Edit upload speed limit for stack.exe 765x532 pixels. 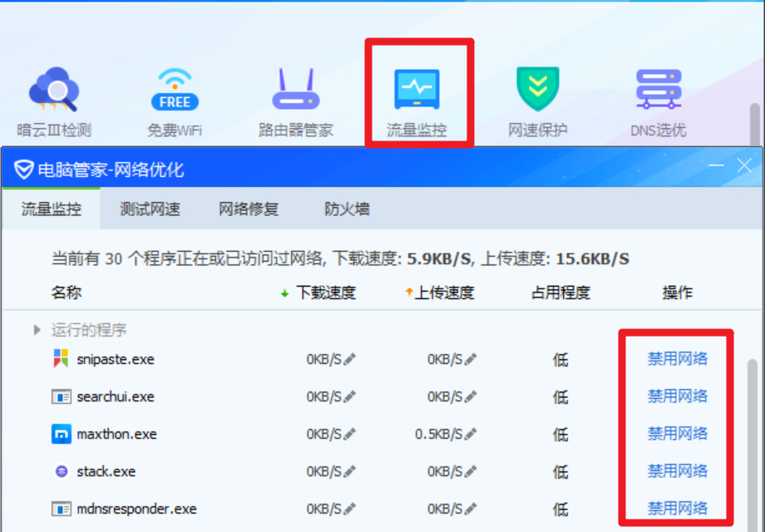(471, 471)
